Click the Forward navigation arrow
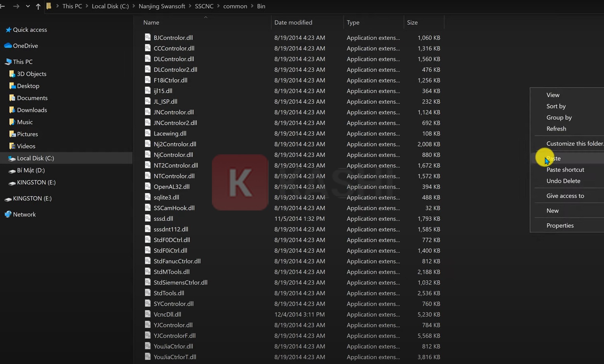This screenshot has width=604, height=364. point(16,6)
